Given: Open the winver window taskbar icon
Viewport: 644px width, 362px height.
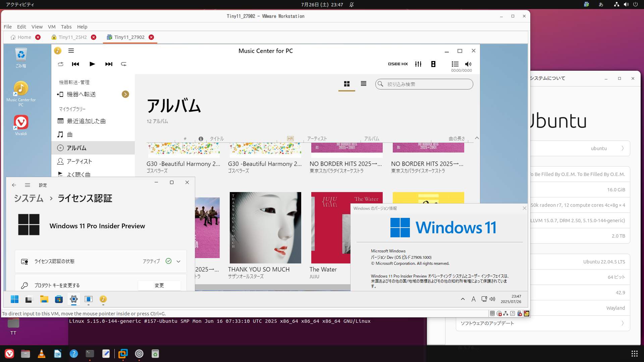Looking at the screenshot, I should point(89,299).
